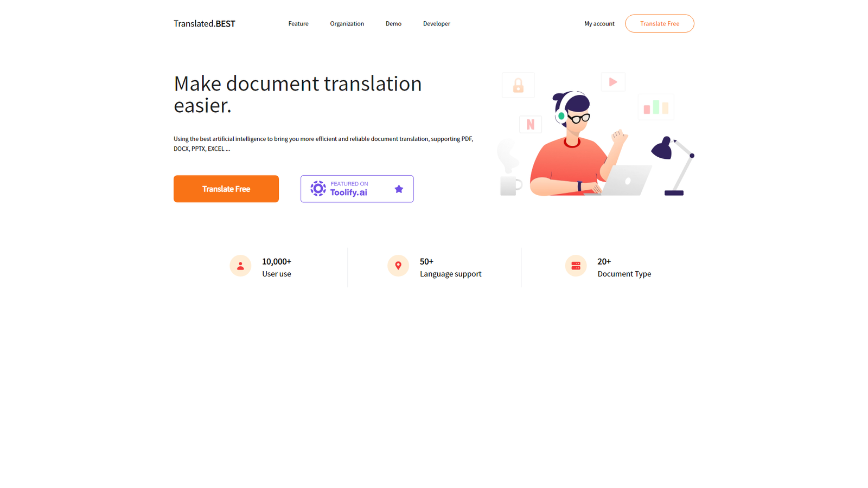Click the orange Translate Free button
The image size is (868, 488).
[x=226, y=189]
